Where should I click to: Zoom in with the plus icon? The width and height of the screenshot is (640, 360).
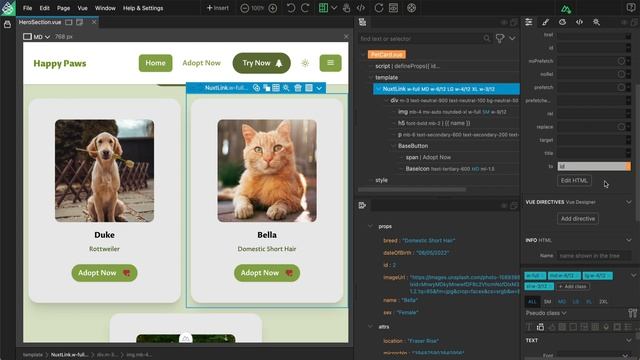(273, 8)
